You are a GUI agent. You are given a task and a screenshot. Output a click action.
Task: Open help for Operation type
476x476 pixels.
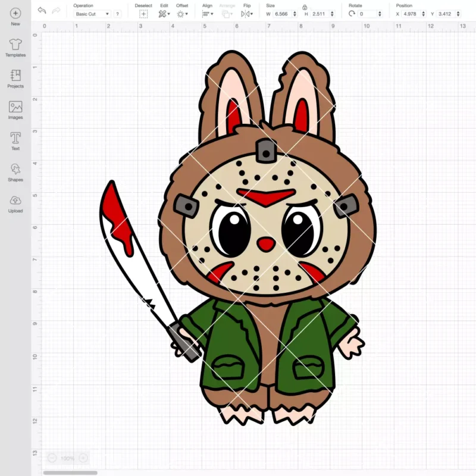pyautogui.click(x=117, y=14)
